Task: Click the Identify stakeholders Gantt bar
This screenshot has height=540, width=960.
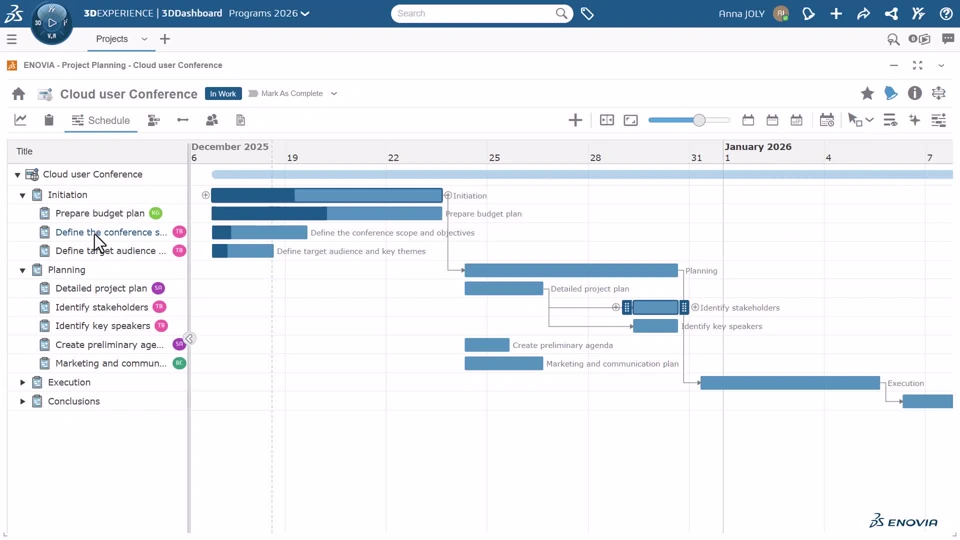Action: click(x=656, y=307)
